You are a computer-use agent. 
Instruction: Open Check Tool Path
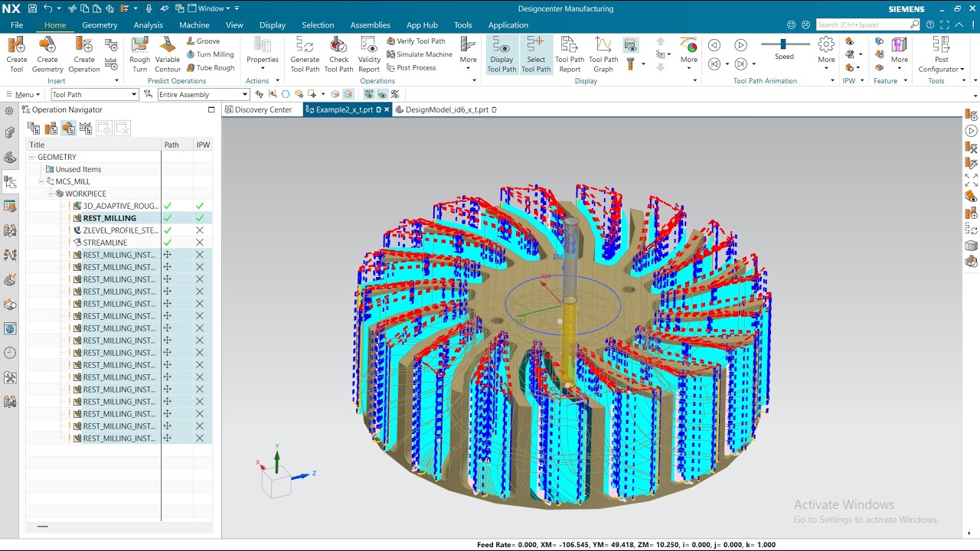(x=338, y=54)
